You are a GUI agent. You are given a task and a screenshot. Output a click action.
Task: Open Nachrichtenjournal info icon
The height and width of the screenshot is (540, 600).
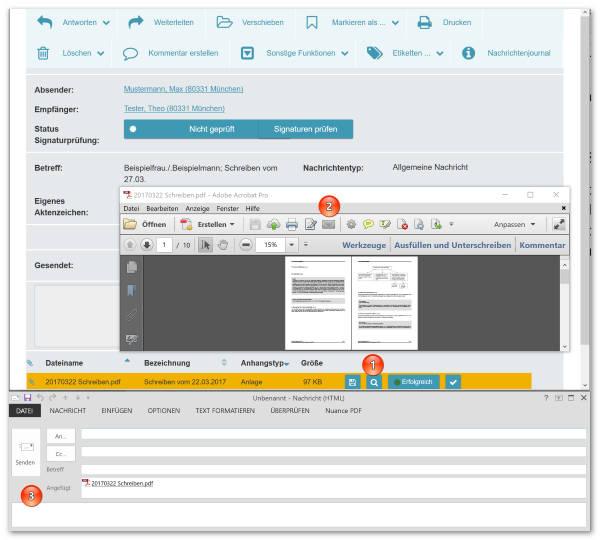[468, 53]
